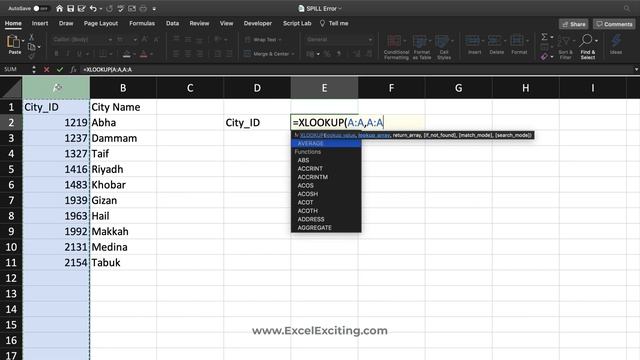Click the Sort & Filter icon
640x360 pixels.
click(564, 41)
